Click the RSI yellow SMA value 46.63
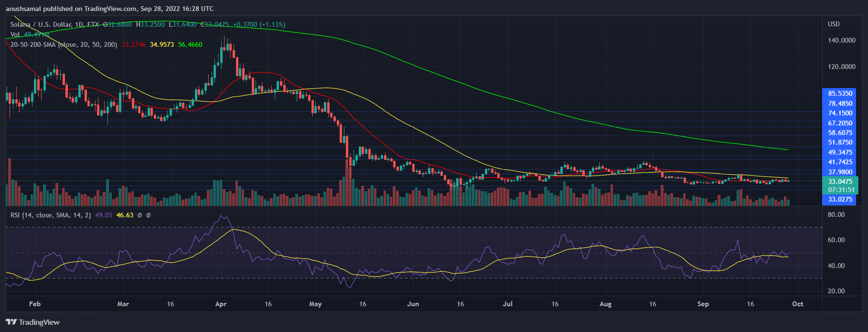The width and height of the screenshot is (868, 332). (125, 215)
